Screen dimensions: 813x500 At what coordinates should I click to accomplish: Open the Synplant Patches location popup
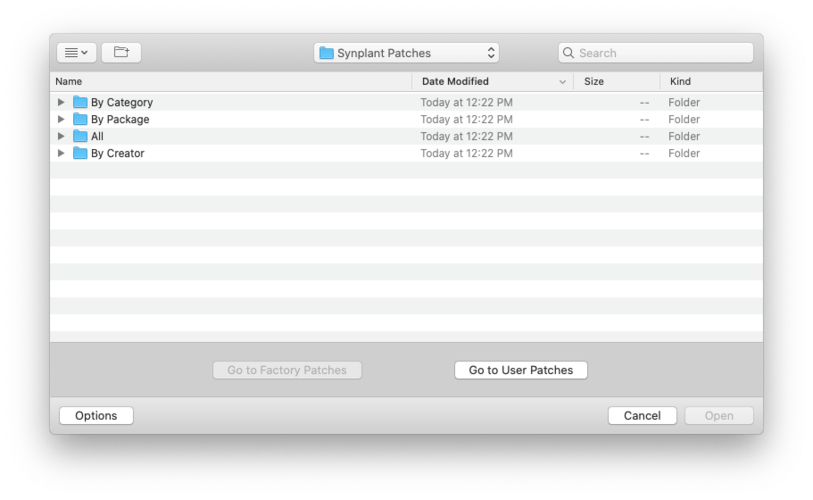pos(406,53)
